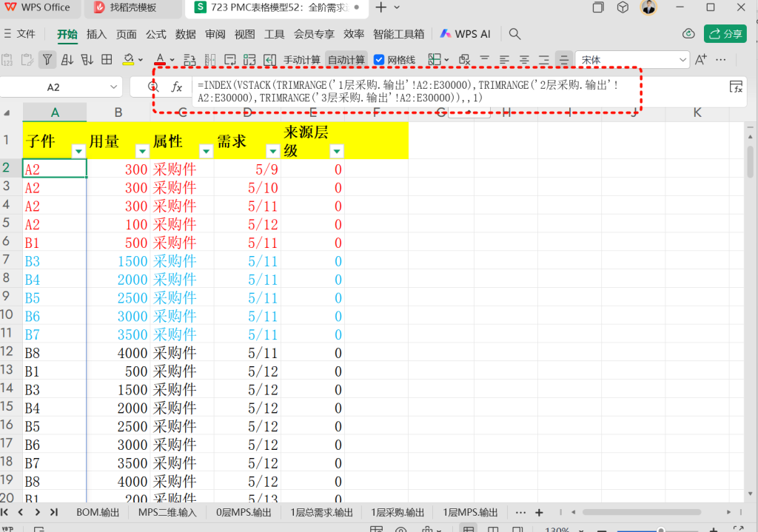Jump to the first sheet arrow
Viewport: 758px width, 532px height.
[4, 512]
